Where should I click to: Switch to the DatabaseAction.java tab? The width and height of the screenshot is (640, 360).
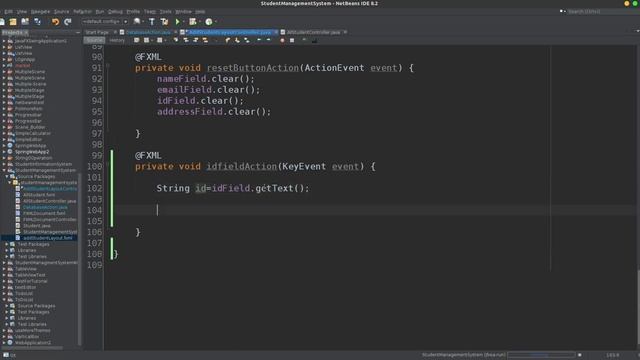click(x=148, y=32)
